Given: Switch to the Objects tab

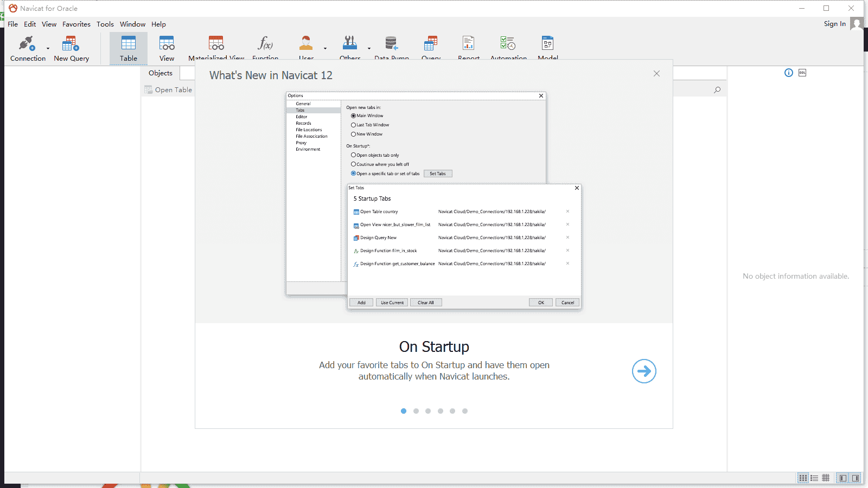Looking at the screenshot, I should [x=161, y=73].
